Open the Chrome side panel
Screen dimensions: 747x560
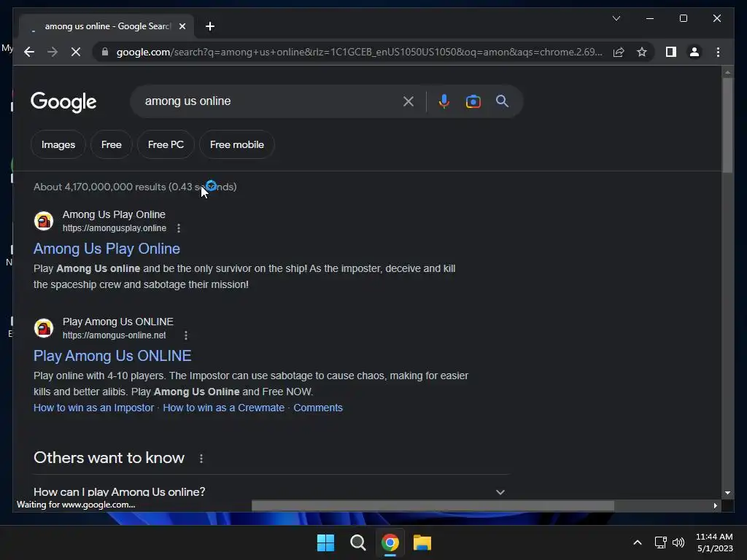point(671,52)
